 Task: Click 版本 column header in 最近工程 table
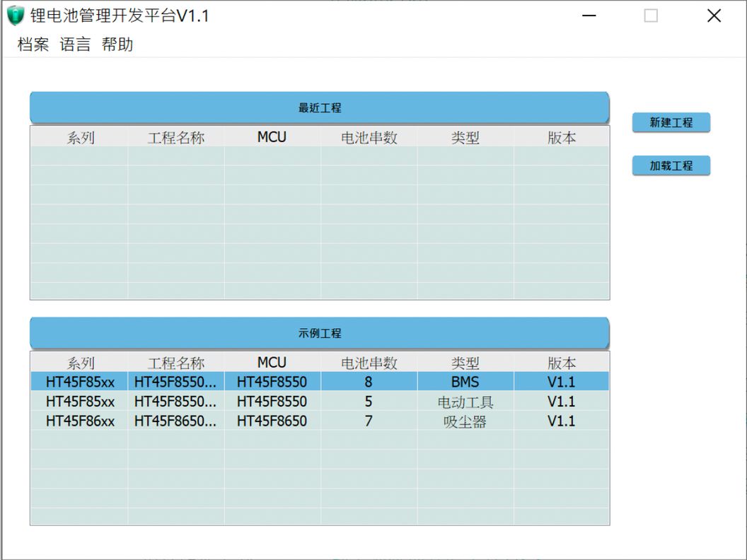[561, 137]
